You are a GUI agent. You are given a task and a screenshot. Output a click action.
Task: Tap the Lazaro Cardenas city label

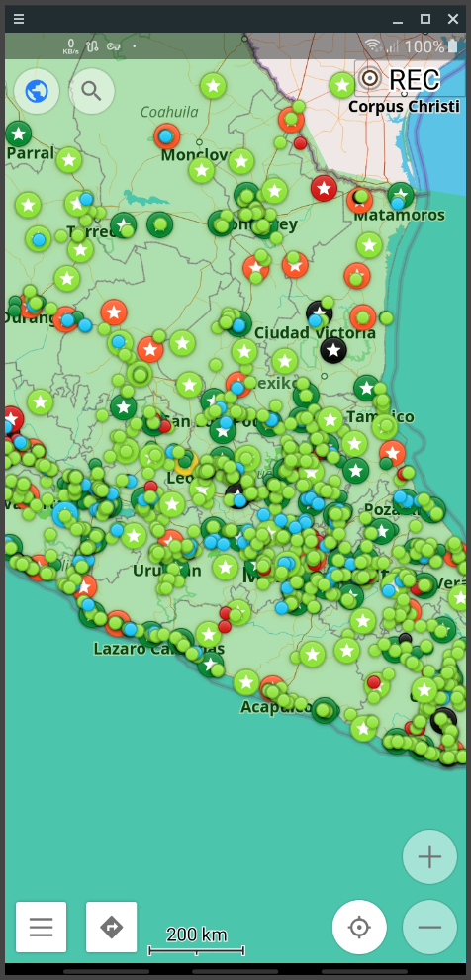[159, 648]
